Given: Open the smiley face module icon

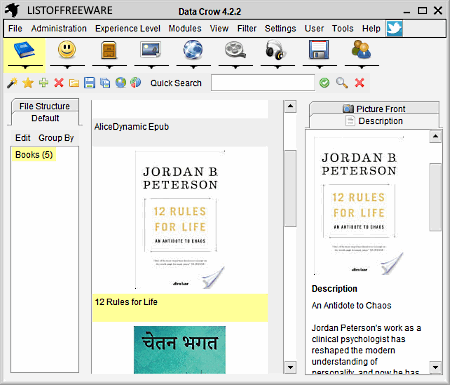Looking at the screenshot, I should (67, 50).
